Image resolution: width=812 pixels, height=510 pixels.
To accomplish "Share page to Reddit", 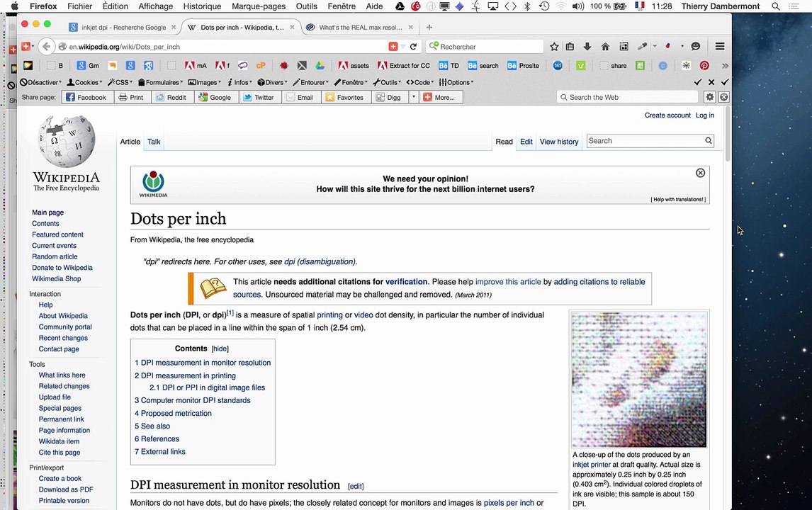I will point(172,97).
